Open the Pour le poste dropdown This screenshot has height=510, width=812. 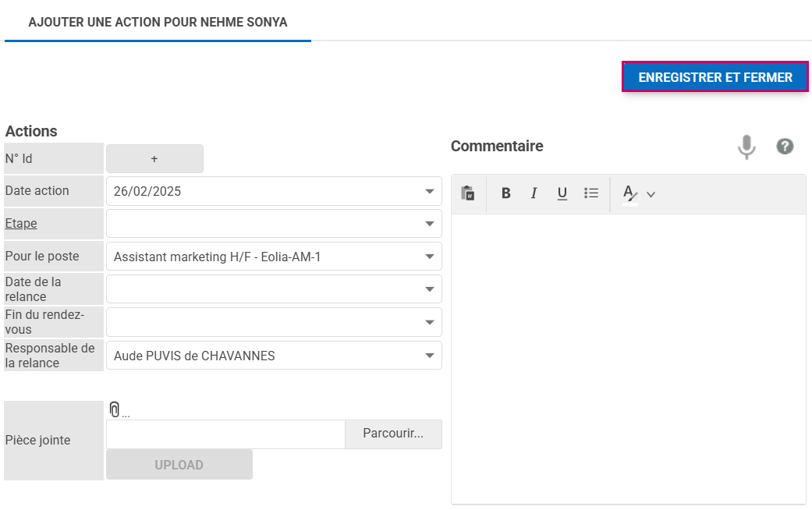click(429, 257)
